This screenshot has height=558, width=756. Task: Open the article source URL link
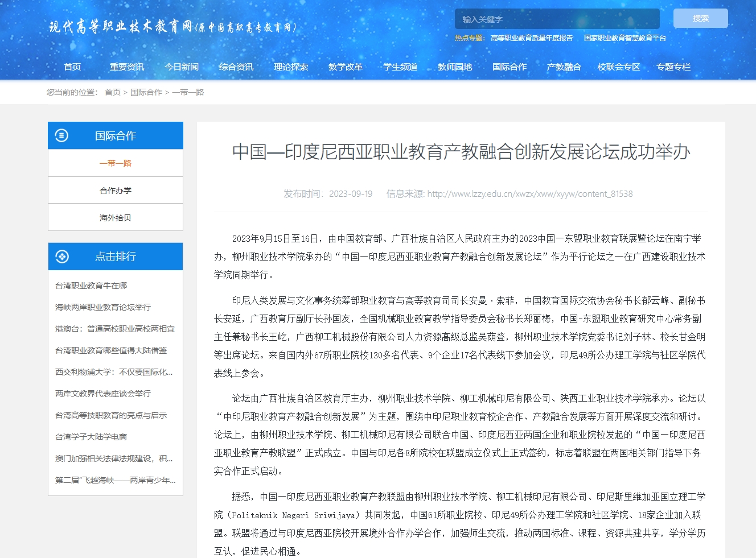point(529,194)
